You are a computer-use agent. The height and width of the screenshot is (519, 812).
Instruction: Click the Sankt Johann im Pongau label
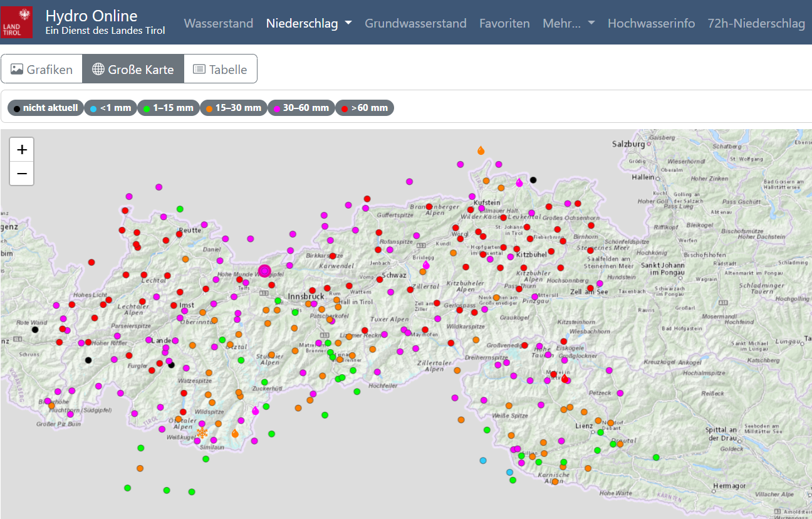pos(664,269)
